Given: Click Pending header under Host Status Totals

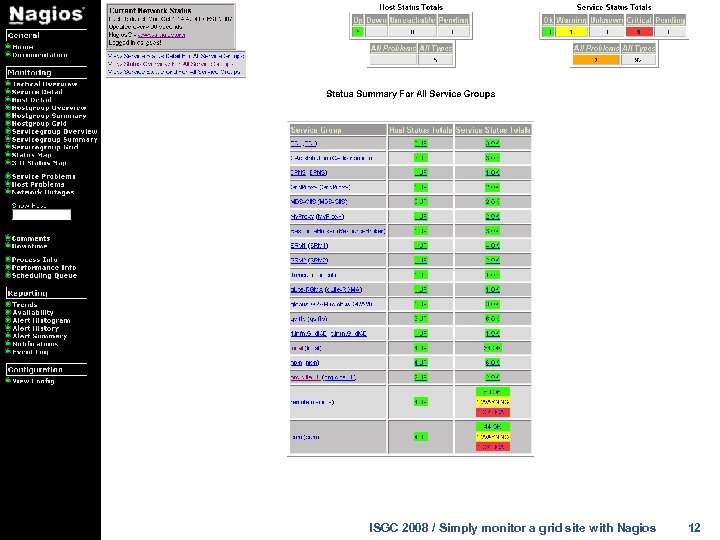Looking at the screenshot, I should pos(453,20).
